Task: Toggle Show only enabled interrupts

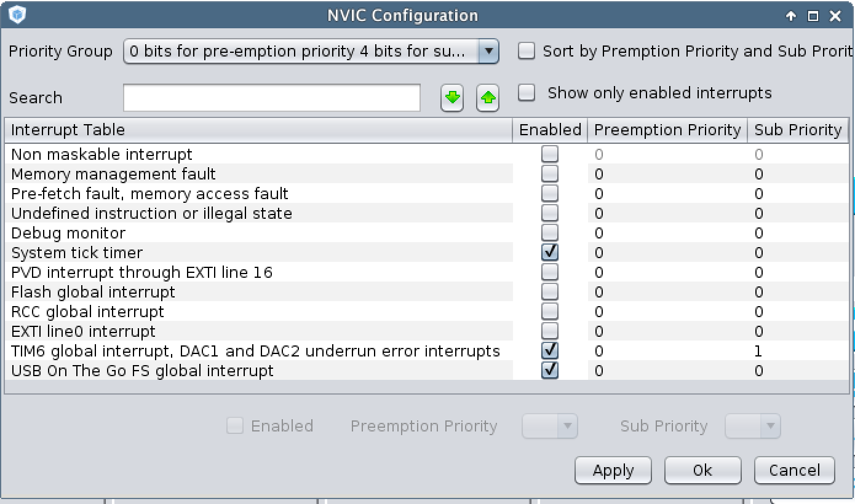Action: (527, 93)
